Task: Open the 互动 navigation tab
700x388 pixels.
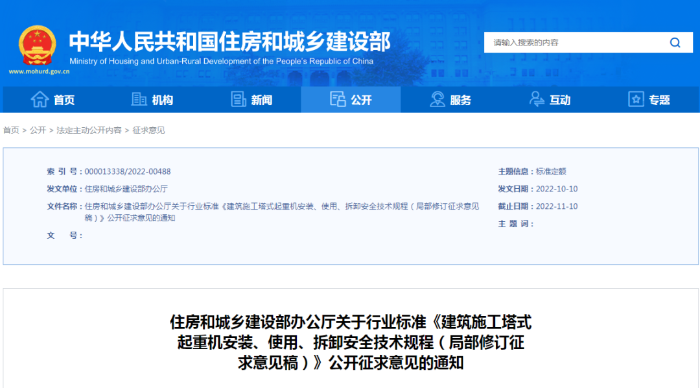Action: (550, 100)
